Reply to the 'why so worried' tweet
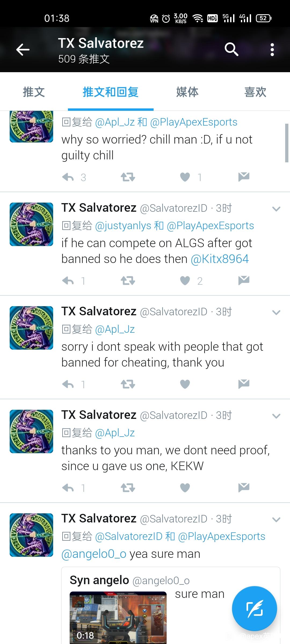 click(68, 177)
